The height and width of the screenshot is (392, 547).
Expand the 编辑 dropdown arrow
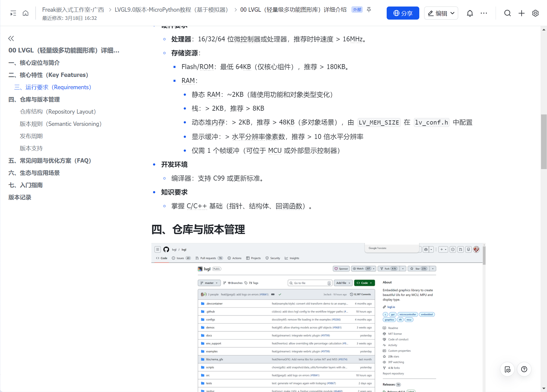pyautogui.click(x=452, y=13)
